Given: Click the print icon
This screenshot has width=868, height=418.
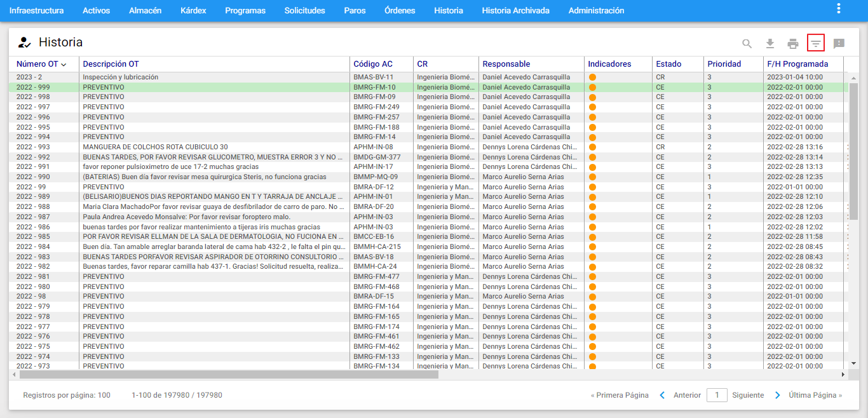Looking at the screenshot, I should 793,43.
